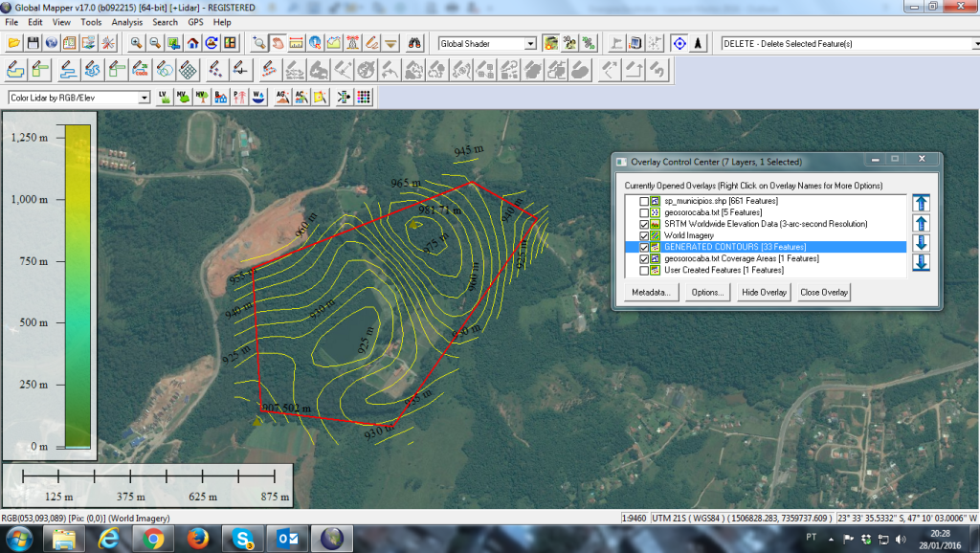Open the binoculars search tool
This screenshot has height=553, width=980.
pyautogui.click(x=416, y=43)
